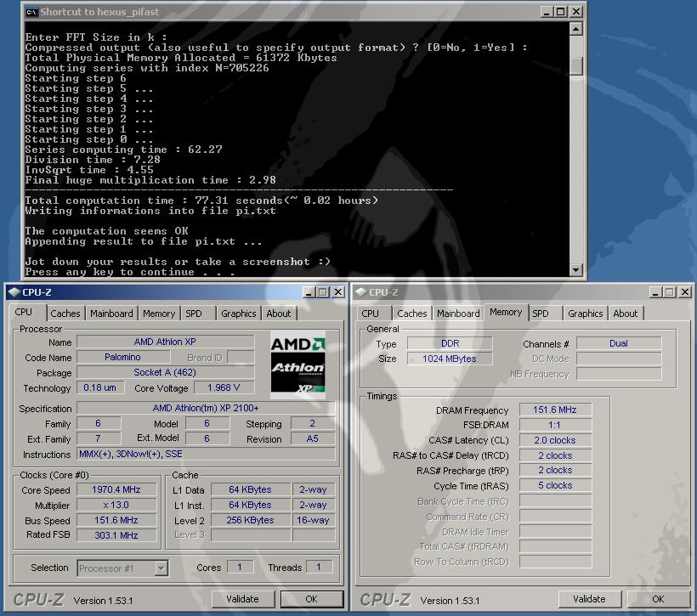
Task: Click Specification 'AMD Athlon(tm) XP 2100+'
Action: pos(206,408)
